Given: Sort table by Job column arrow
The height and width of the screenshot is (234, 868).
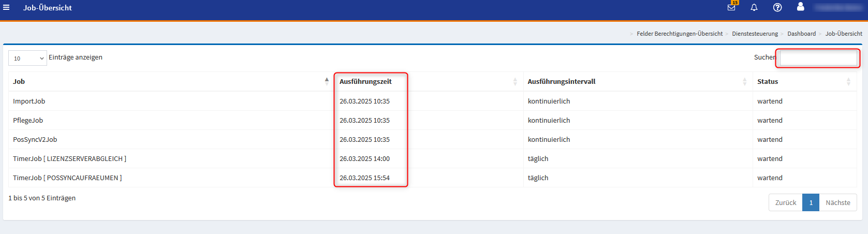Looking at the screenshot, I should coord(327,81).
